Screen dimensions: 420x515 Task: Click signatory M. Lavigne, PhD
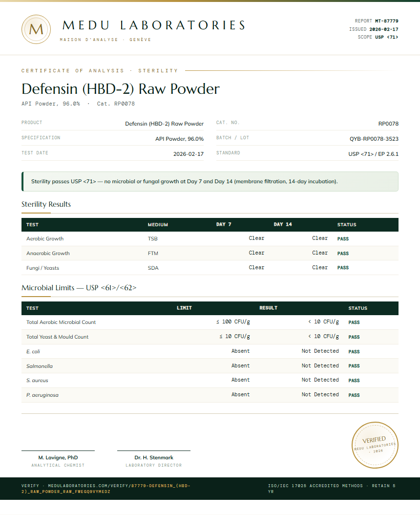[x=58, y=457]
